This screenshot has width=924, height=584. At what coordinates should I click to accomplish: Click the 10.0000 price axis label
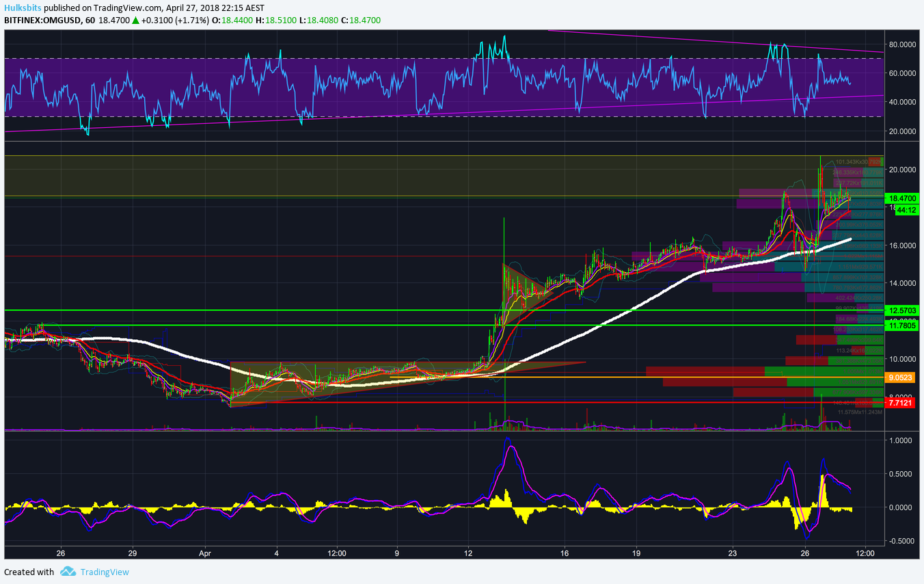[x=902, y=359]
